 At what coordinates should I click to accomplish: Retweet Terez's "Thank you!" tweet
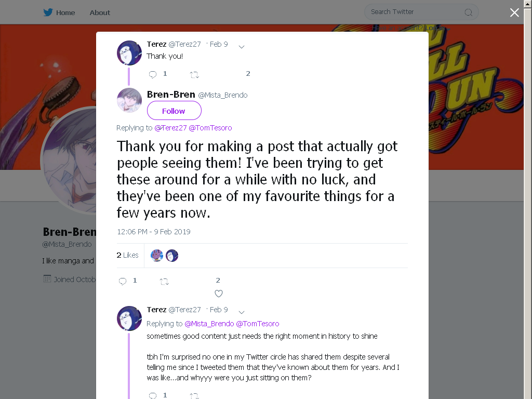[x=194, y=75]
